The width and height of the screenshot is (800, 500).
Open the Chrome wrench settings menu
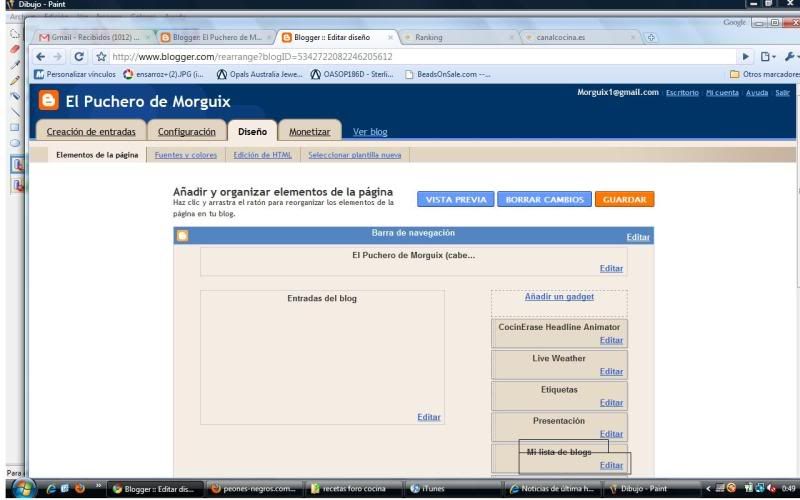coord(790,57)
